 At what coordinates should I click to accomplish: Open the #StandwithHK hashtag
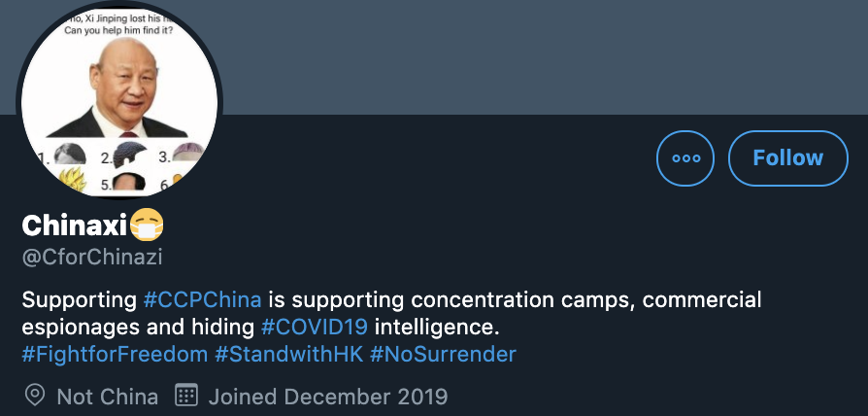[289, 354]
